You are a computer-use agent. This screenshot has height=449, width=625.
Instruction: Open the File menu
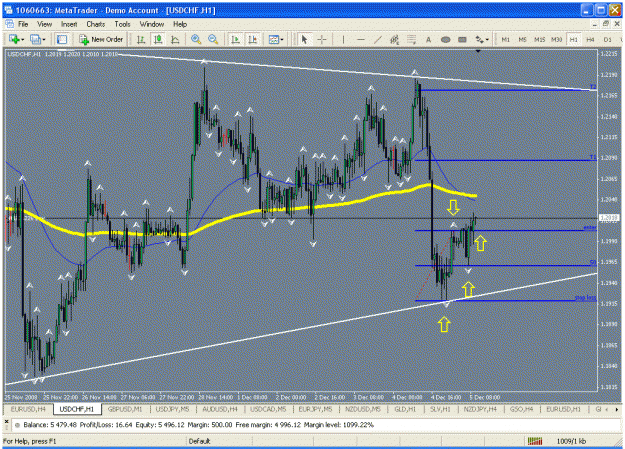pyautogui.click(x=23, y=24)
